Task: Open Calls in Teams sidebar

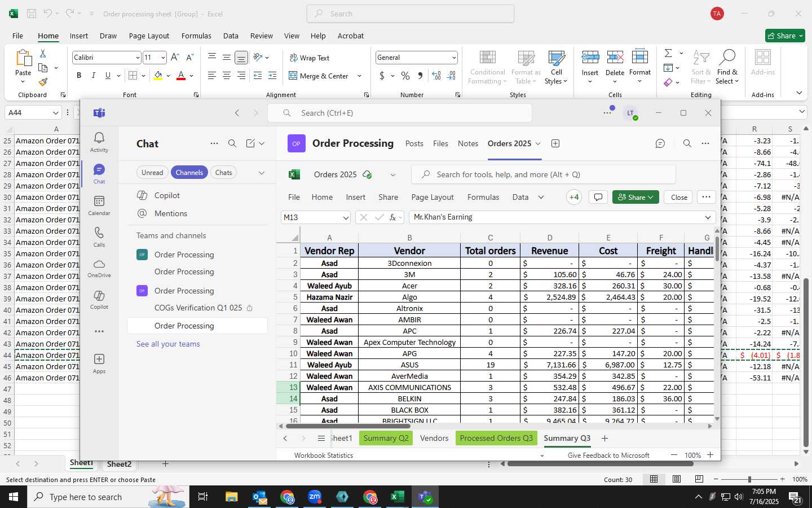Action: [99, 237]
